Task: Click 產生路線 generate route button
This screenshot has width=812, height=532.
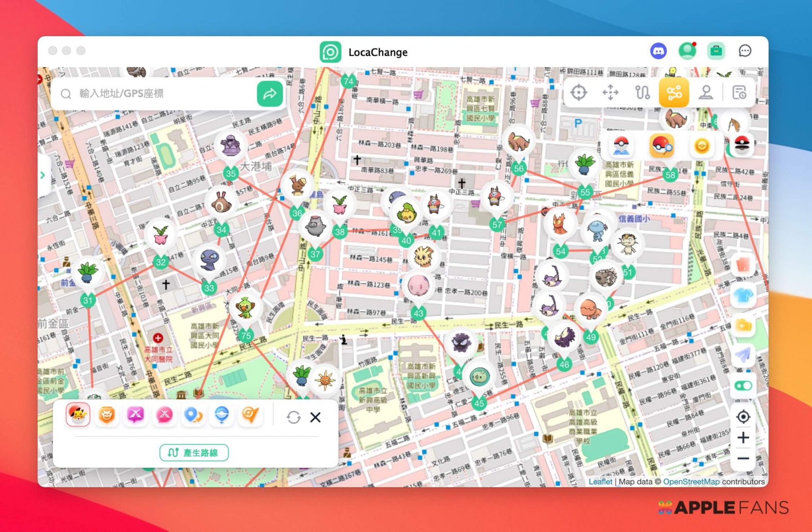Action: (194, 452)
